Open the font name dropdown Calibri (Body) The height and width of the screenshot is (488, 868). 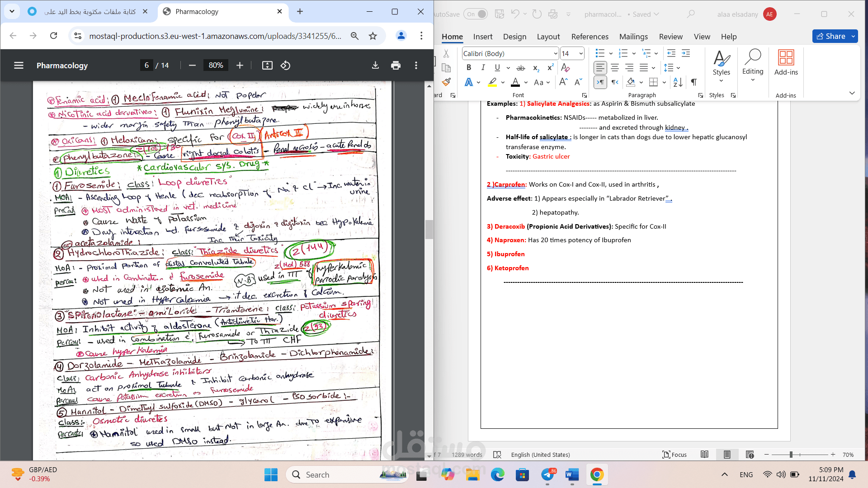(556, 54)
